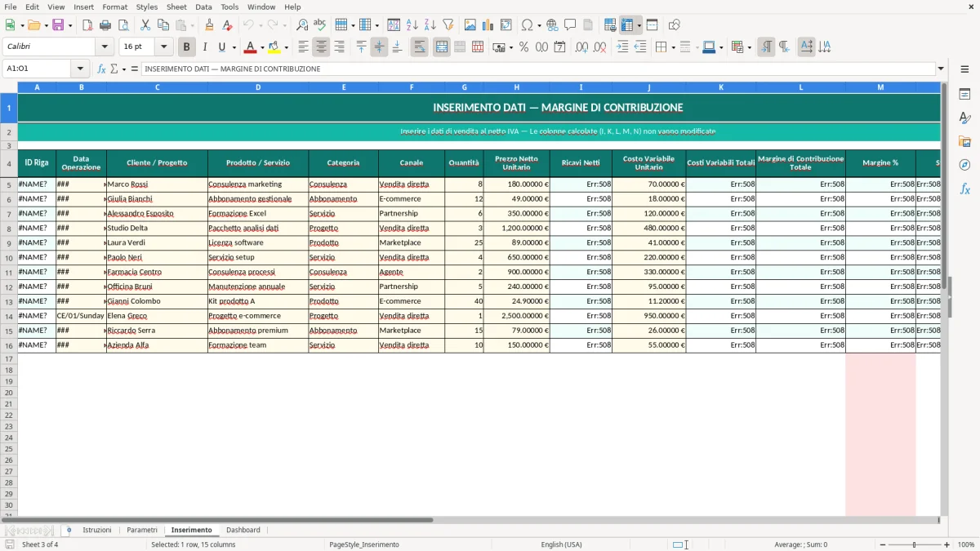The height and width of the screenshot is (551, 980).
Task: Open Print Preview via its toolbar icon
Action: coord(123,24)
